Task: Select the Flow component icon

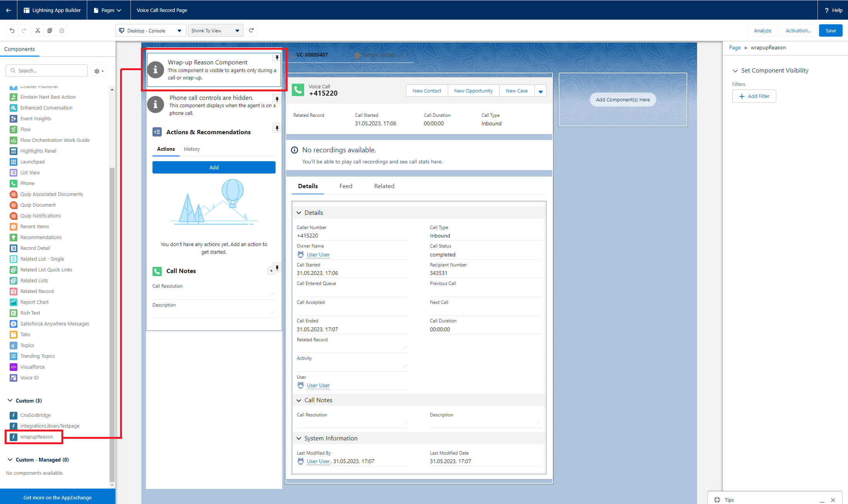Action: [x=14, y=129]
